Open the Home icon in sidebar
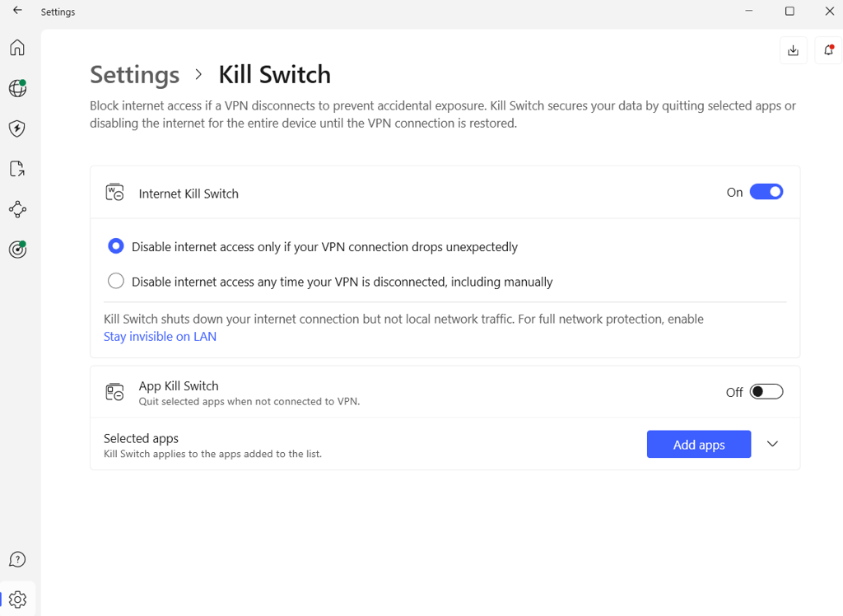Image resolution: width=843 pixels, height=616 pixels. (17, 47)
